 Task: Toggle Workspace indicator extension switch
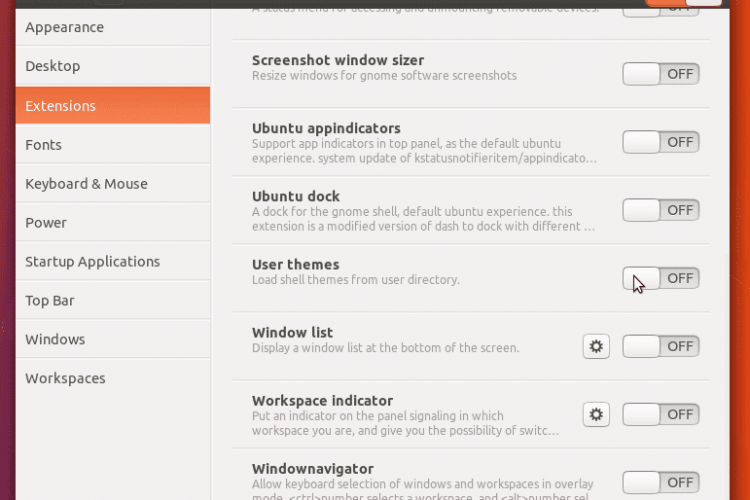coord(661,414)
